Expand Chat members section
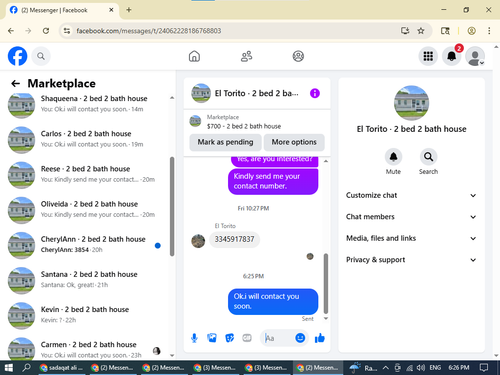This screenshot has width=500, height=375. pos(411,217)
